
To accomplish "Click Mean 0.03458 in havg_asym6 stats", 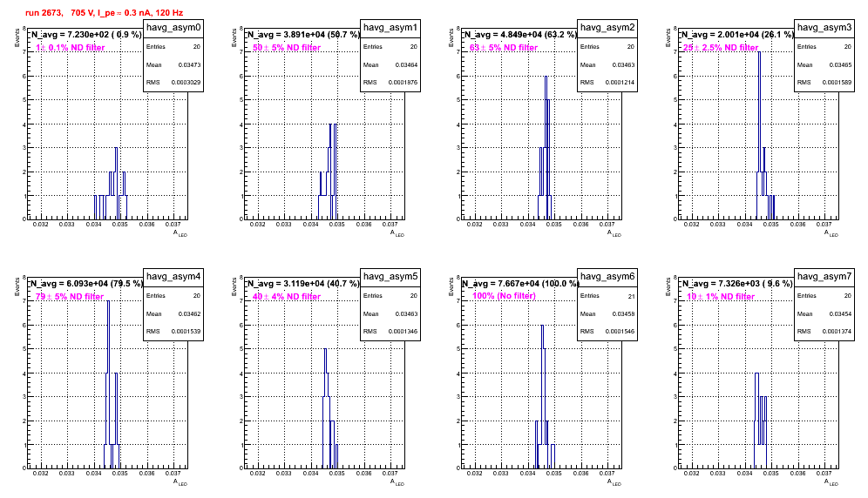I will tap(607, 313).
